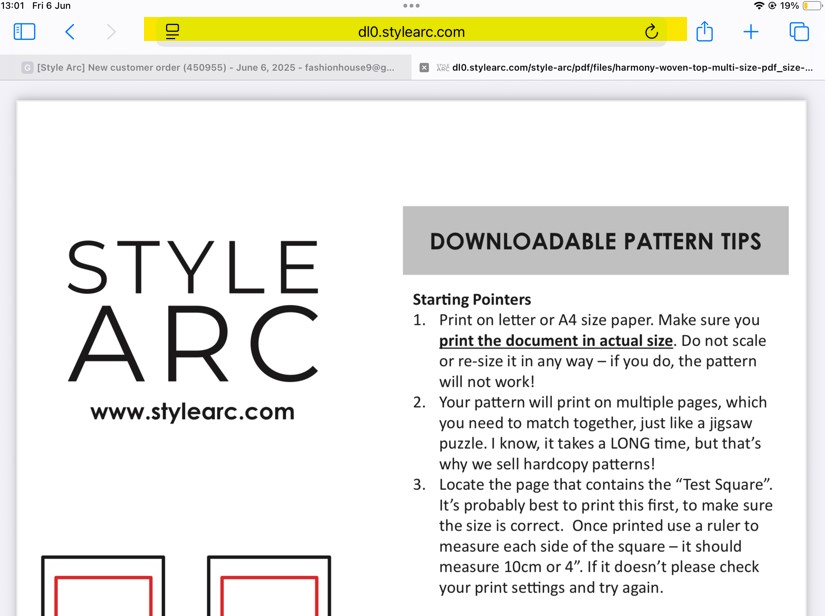This screenshot has width=825, height=616.
Task: Select the harmony-woven-top PDF tab
Action: 618,67
